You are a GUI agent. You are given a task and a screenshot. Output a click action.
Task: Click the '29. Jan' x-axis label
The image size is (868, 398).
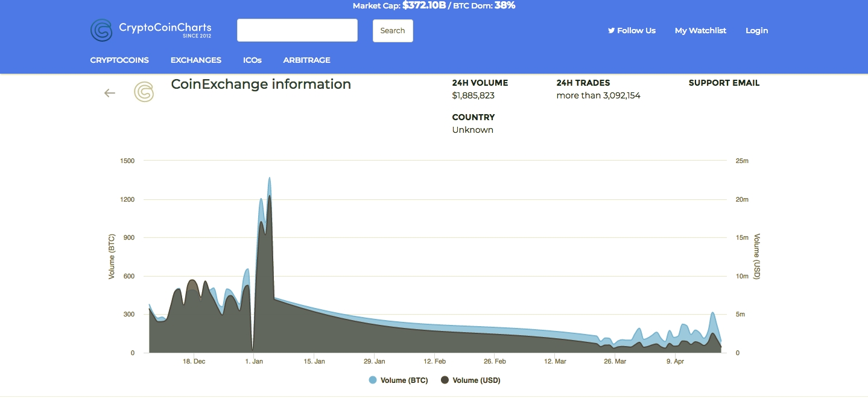click(x=375, y=362)
